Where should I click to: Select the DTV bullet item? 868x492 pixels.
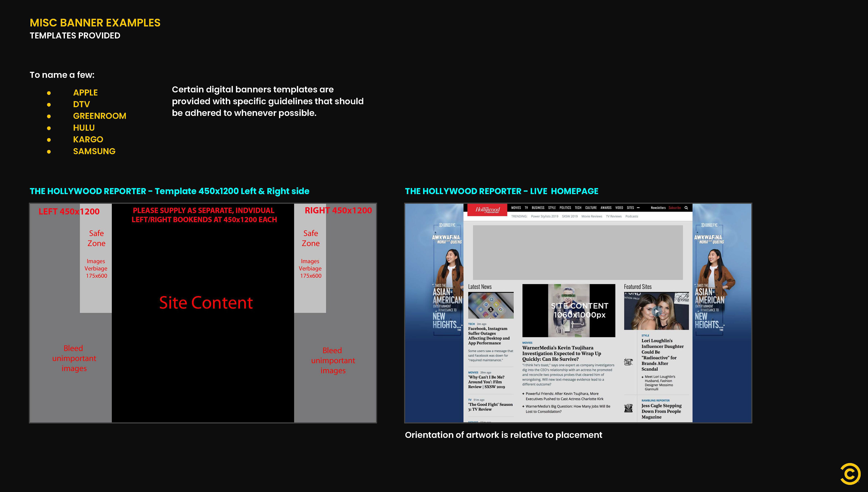click(82, 104)
